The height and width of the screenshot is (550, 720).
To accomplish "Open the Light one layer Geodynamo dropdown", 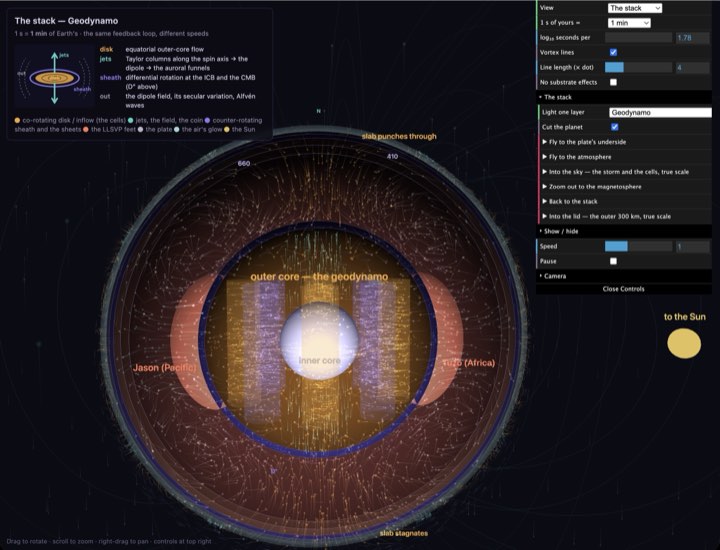I will (660, 112).
